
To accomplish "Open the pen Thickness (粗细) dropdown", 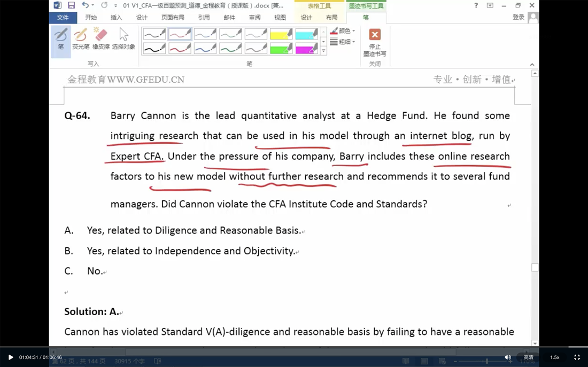I will tap(343, 42).
